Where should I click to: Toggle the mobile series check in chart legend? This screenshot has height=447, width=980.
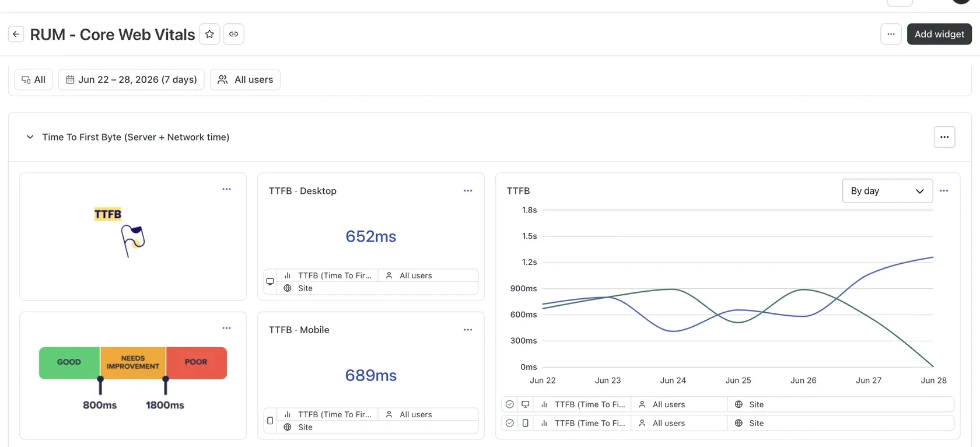pos(510,423)
